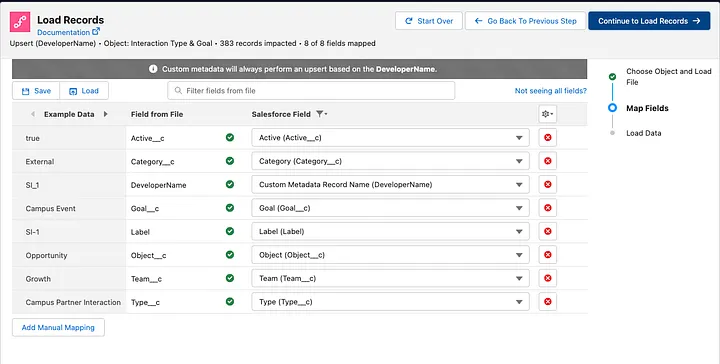Viewport: 720px width, 364px height.
Task: Click the Start Over button
Action: click(x=428, y=21)
